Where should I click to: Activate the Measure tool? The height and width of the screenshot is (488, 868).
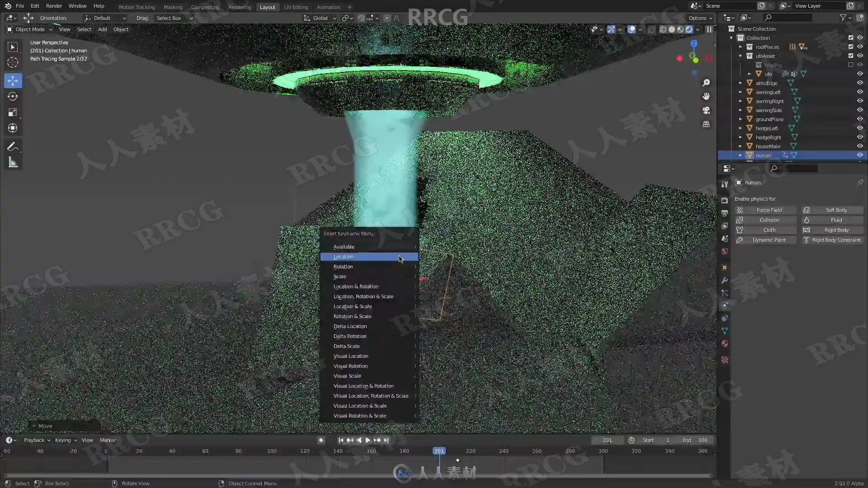[13, 163]
